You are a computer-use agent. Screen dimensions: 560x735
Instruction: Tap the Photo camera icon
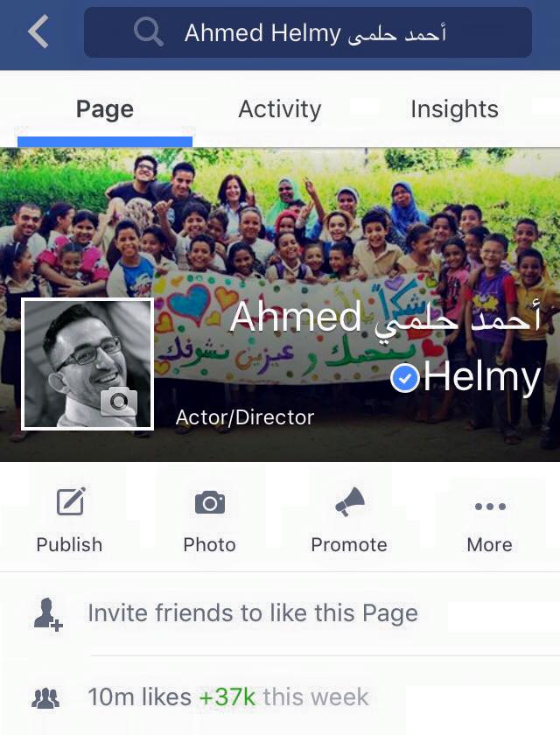pyautogui.click(x=210, y=502)
